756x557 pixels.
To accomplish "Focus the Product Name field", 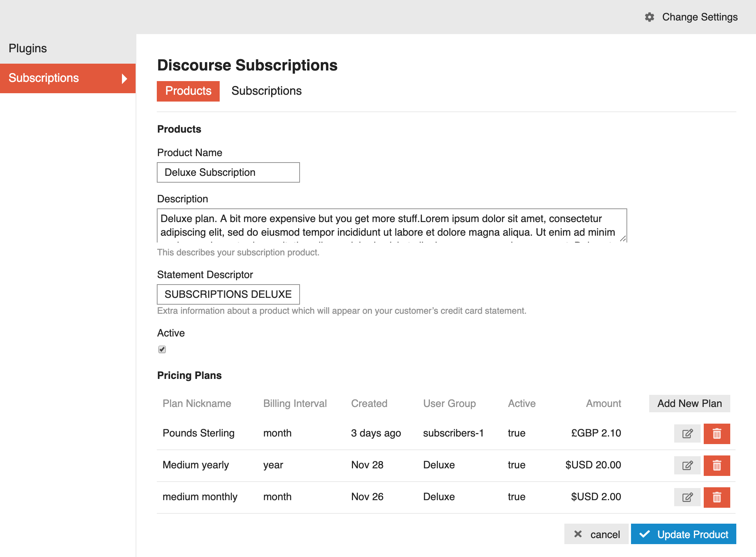I will [x=228, y=172].
